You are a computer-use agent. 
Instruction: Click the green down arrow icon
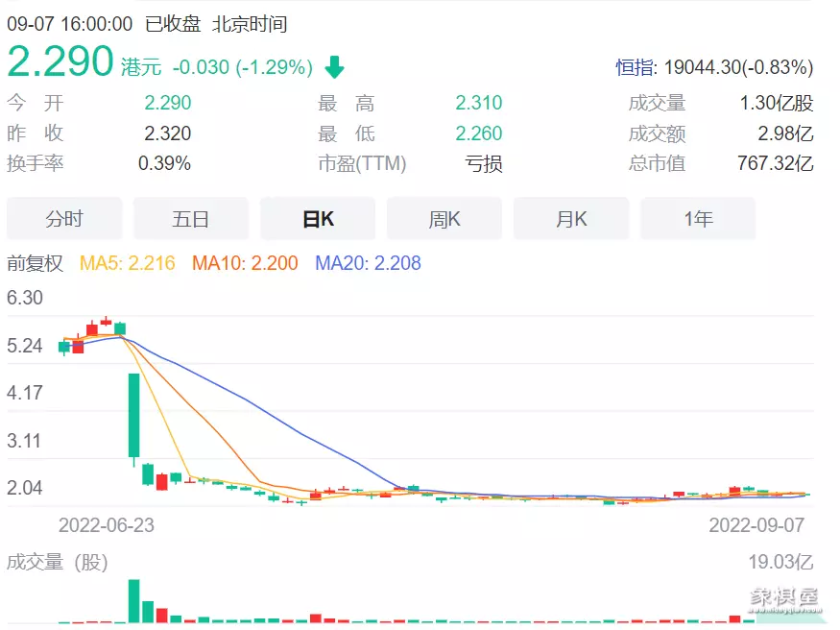pyautogui.click(x=334, y=67)
